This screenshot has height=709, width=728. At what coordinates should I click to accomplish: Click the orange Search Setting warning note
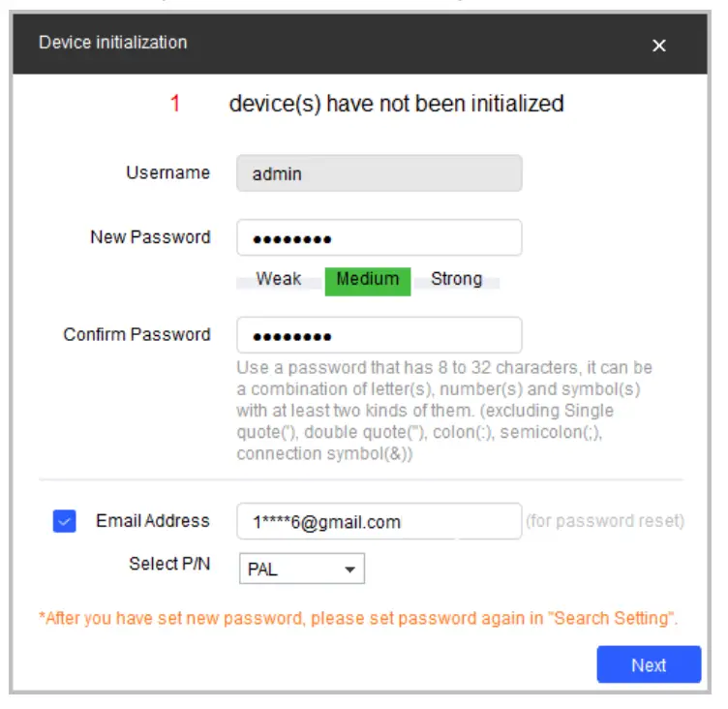(357, 618)
